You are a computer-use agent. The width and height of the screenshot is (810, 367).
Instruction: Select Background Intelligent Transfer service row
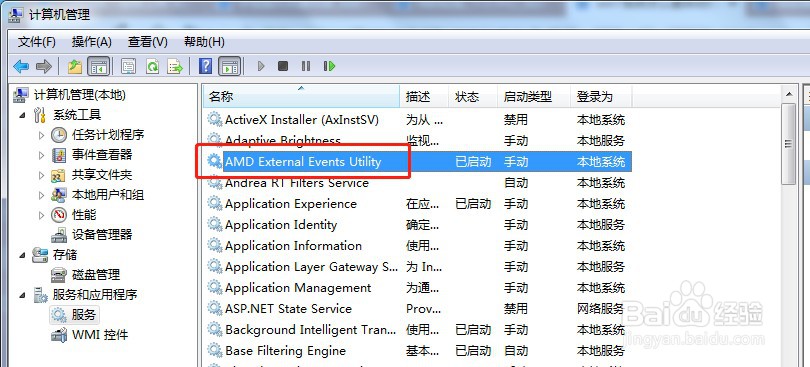[418, 330]
